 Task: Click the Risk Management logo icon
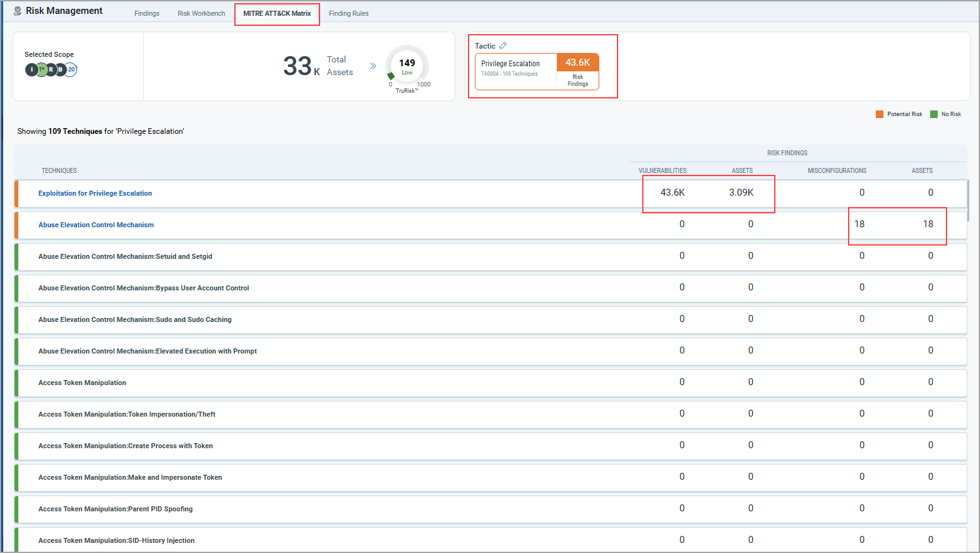click(x=18, y=11)
